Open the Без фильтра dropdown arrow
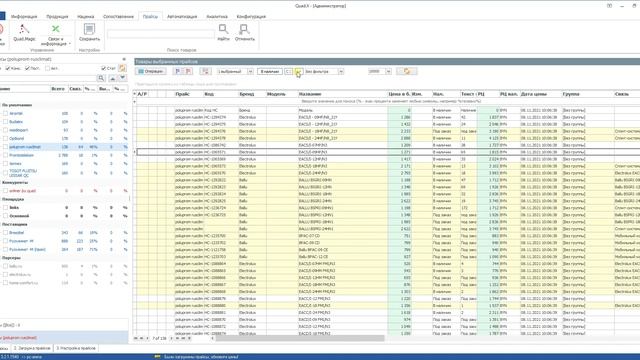Image resolution: width=640 pixels, height=360 pixels. click(341, 71)
